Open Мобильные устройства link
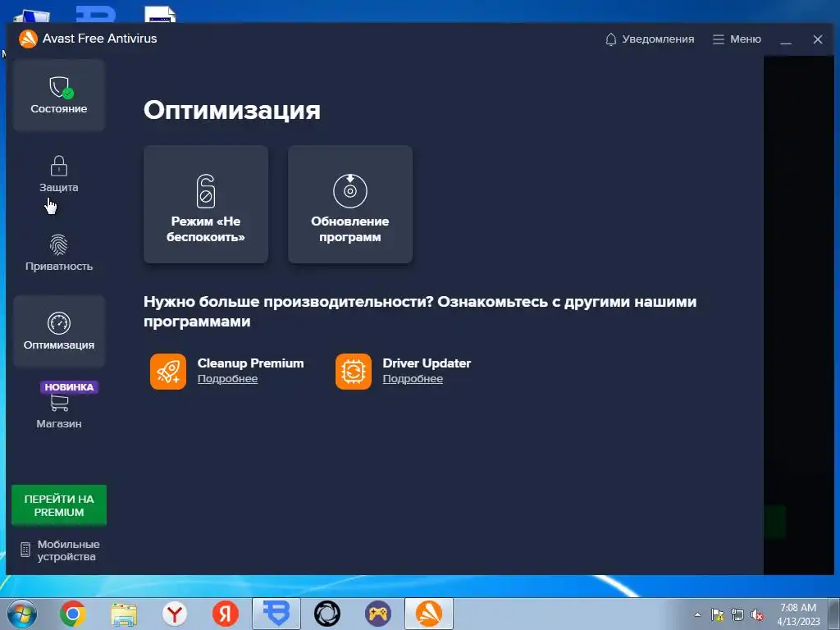This screenshot has width=840, height=630. click(59, 550)
